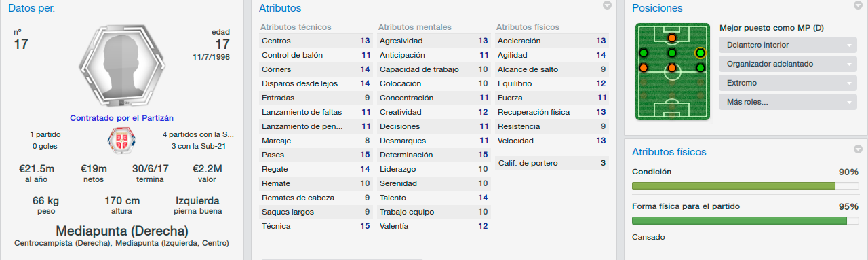Select the right midfielder green position dot

701,68
